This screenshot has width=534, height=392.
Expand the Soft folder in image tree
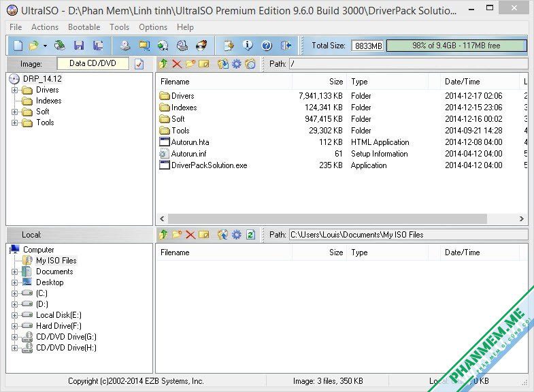coord(14,112)
